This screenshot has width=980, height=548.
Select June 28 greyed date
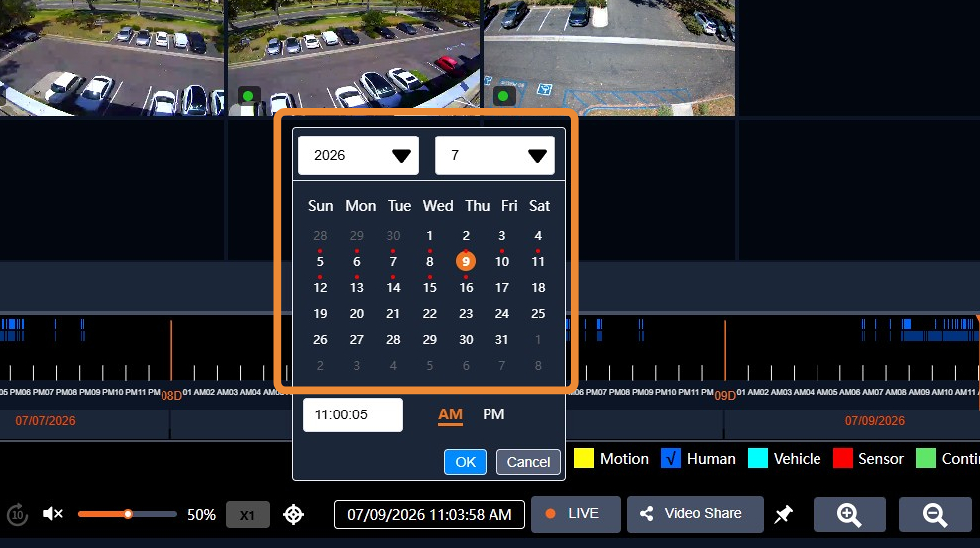[321, 235]
